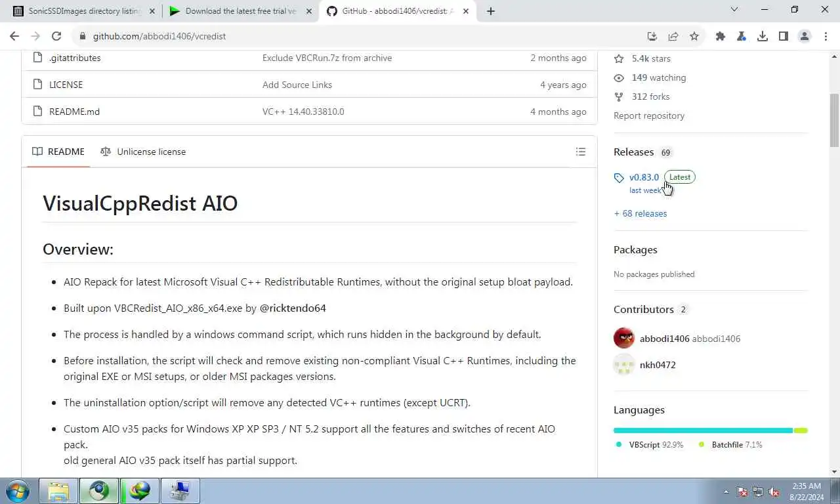Click the release tag icon beside v0.83.0
This screenshot has width=840, height=504.
619,178
